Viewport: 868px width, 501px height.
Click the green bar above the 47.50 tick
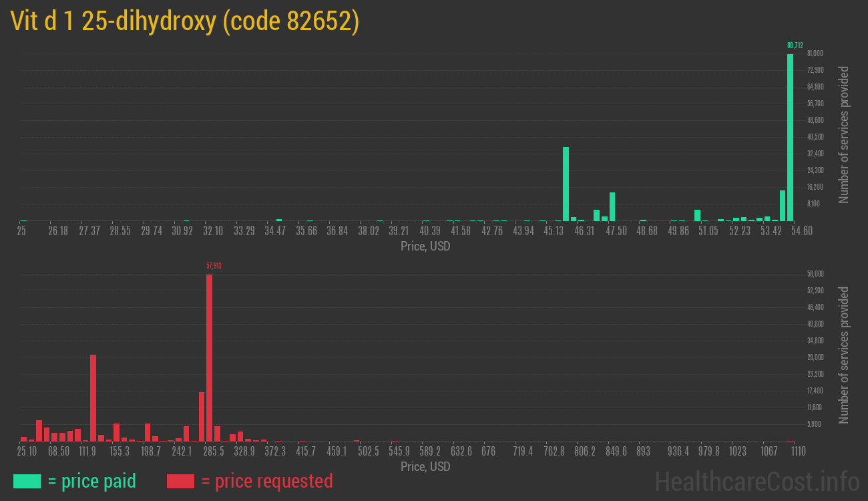612,206
